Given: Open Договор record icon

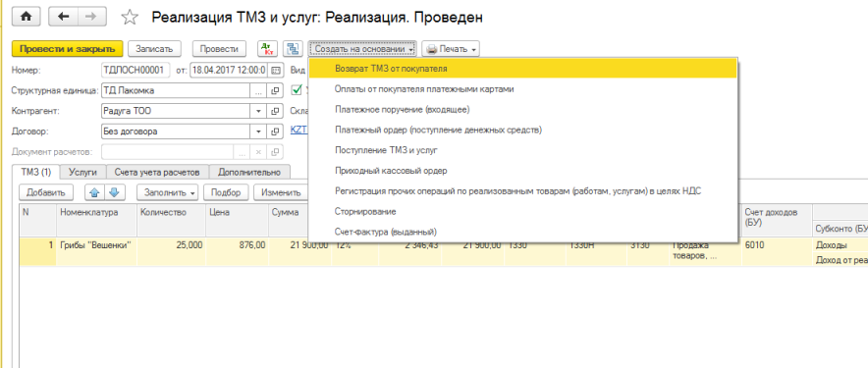Looking at the screenshot, I should click(x=275, y=131).
